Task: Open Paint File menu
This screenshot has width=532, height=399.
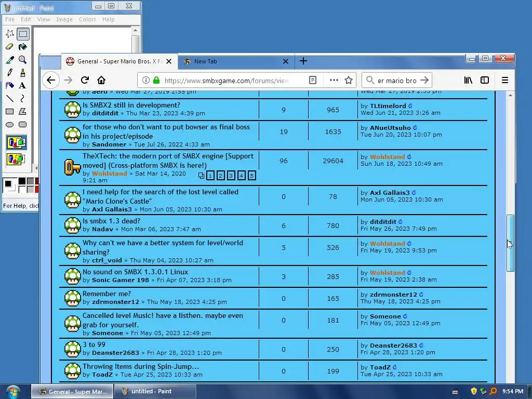Action: pyautogui.click(x=9, y=19)
